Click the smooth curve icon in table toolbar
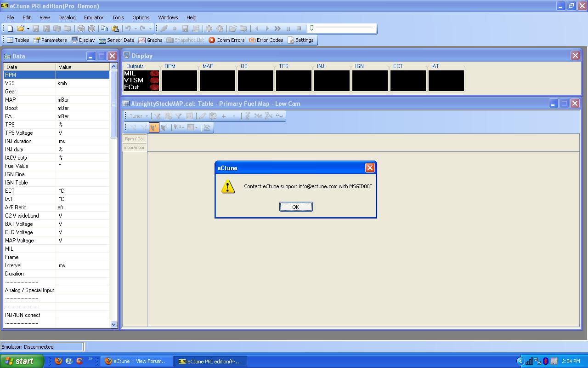 (x=279, y=116)
